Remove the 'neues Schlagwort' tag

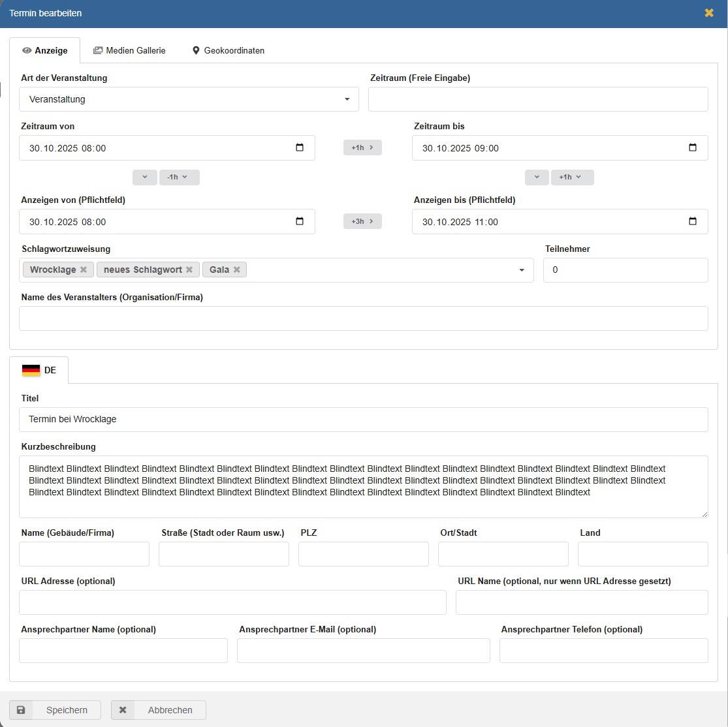[x=189, y=270]
